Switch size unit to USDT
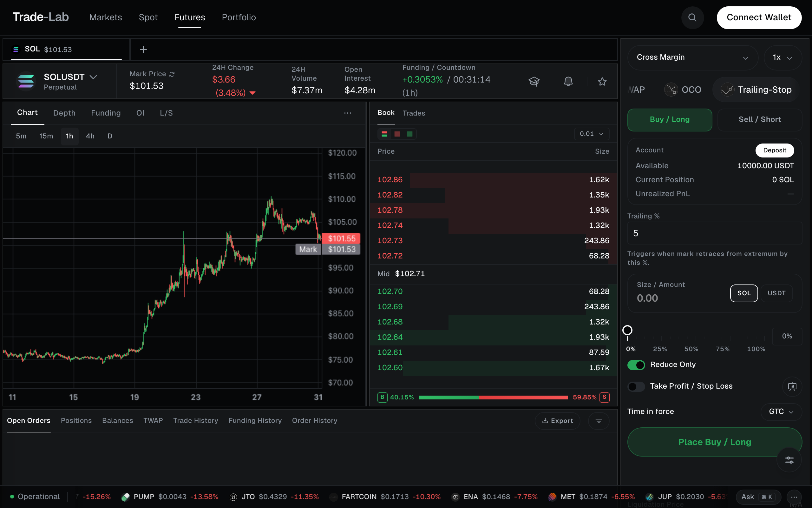The height and width of the screenshot is (508, 812). (776, 293)
